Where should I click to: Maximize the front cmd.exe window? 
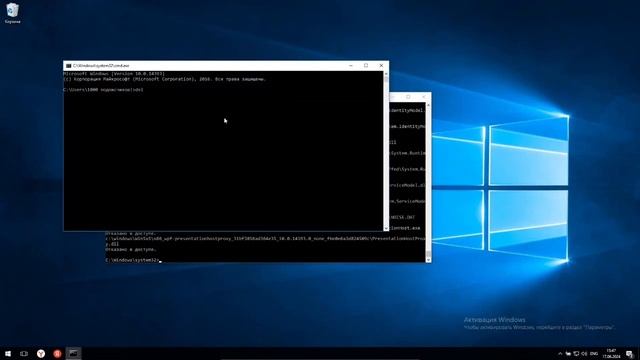366,65
